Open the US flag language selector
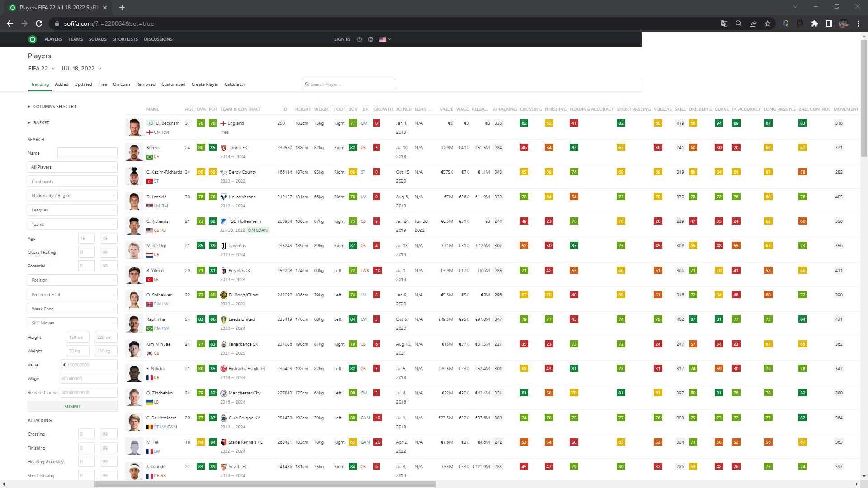The image size is (868, 488). coord(385,39)
